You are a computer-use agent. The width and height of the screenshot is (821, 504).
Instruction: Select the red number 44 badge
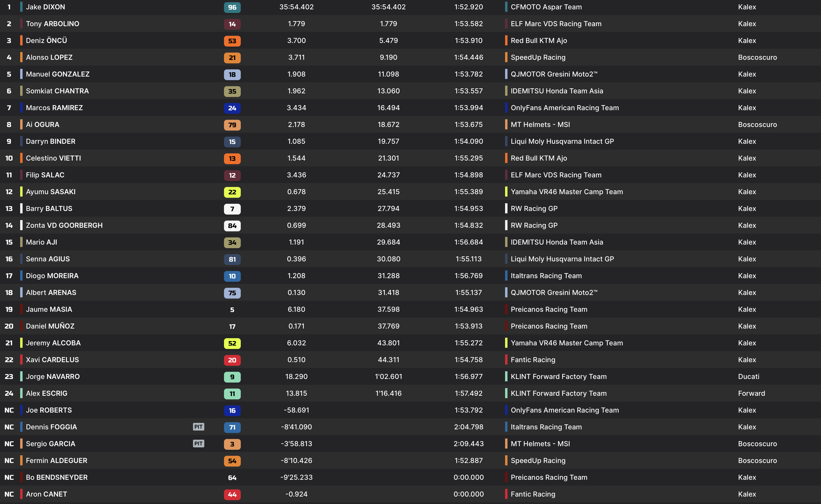click(232, 495)
